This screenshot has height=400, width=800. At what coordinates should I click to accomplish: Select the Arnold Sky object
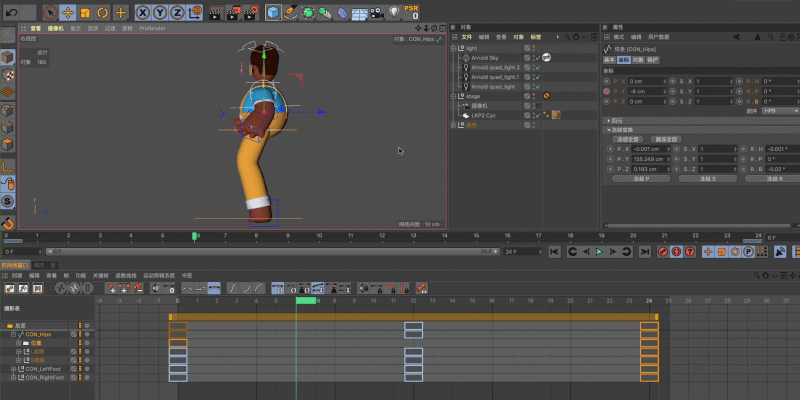pyautogui.click(x=485, y=58)
